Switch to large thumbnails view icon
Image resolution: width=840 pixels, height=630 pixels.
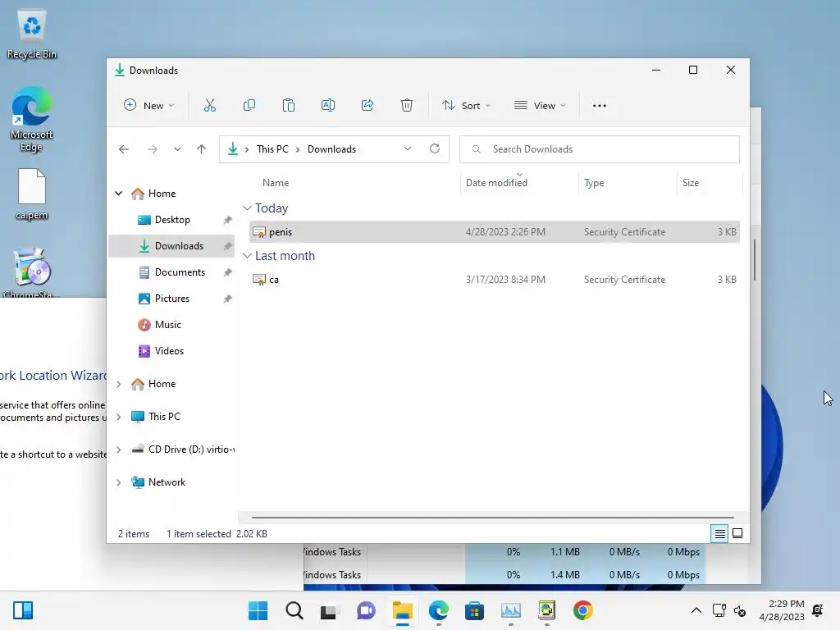click(x=737, y=533)
